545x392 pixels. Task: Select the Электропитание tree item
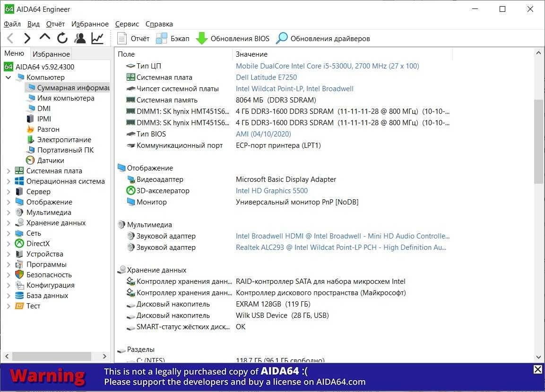click(x=59, y=140)
